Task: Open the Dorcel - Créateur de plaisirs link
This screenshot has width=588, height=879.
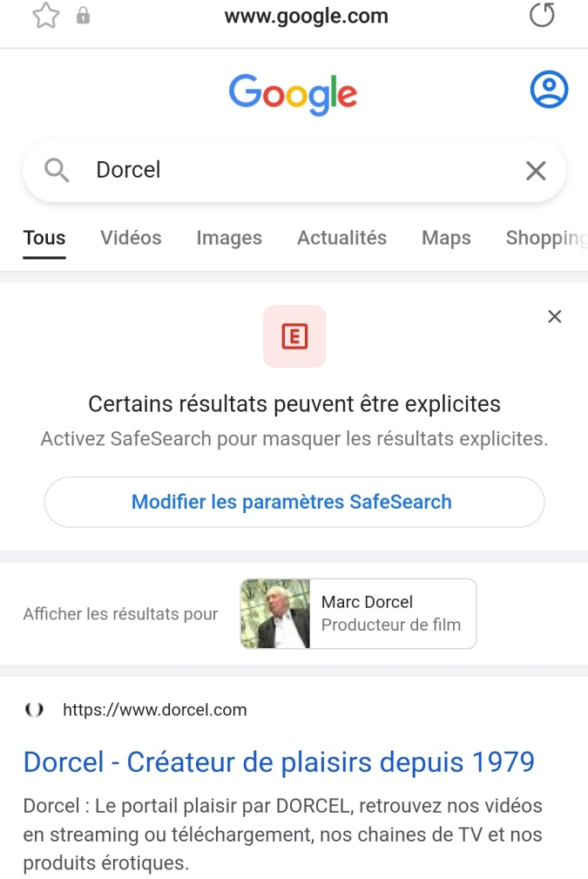Action: (279, 762)
